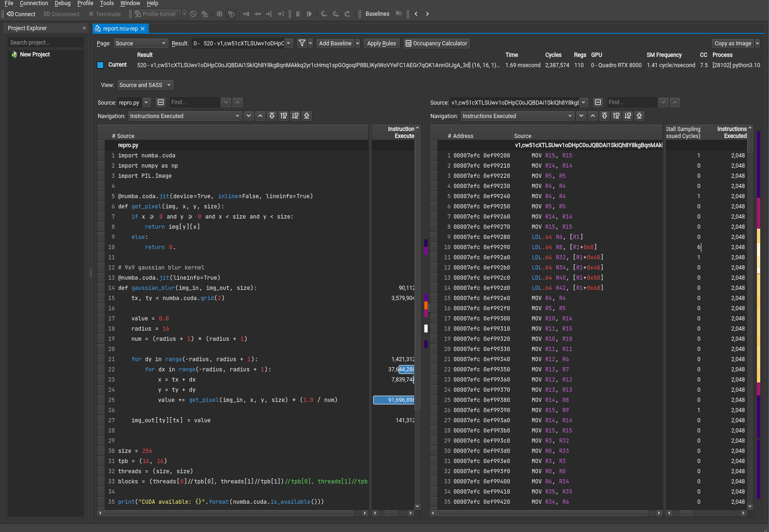The height and width of the screenshot is (532, 769).
Task: Open the Tools menu
Action: pyautogui.click(x=107, y=3)
